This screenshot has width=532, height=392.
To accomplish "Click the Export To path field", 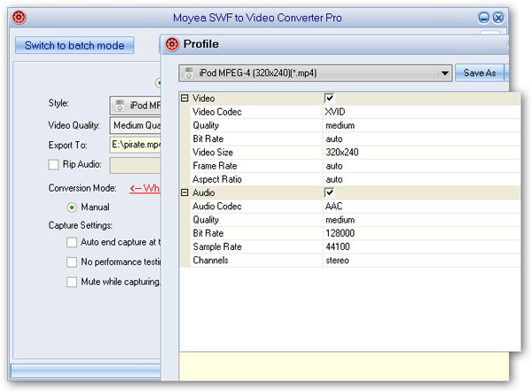I will [135, 145].
